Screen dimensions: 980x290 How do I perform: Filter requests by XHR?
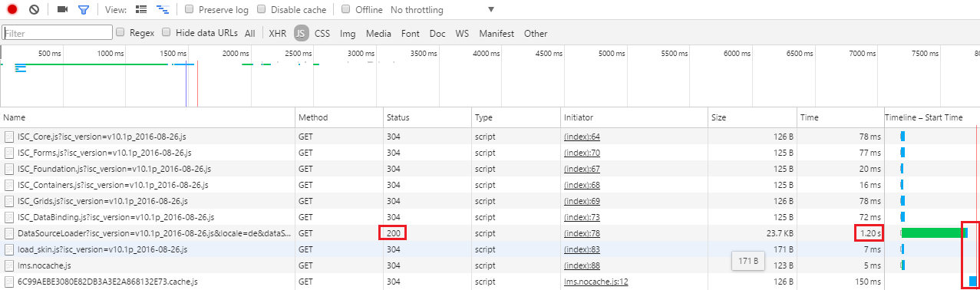[x=277, y=34]
